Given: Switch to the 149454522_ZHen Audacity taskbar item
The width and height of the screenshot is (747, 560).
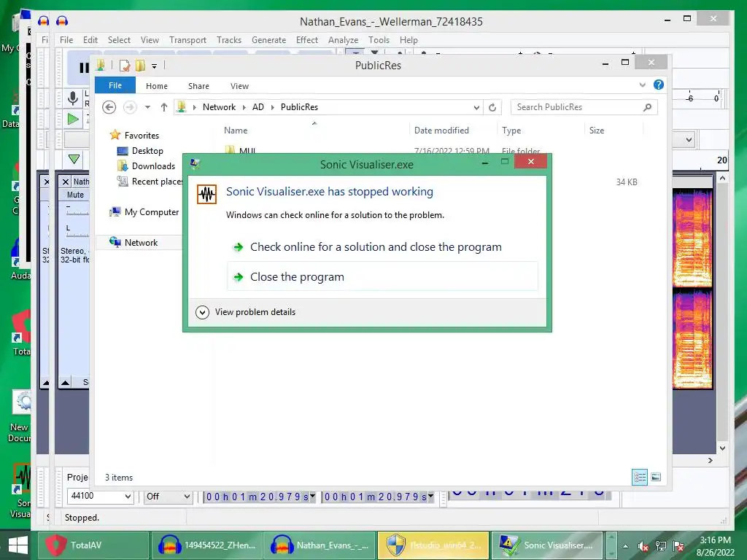Looking at the screenshot, I should [x=206, y=545].
